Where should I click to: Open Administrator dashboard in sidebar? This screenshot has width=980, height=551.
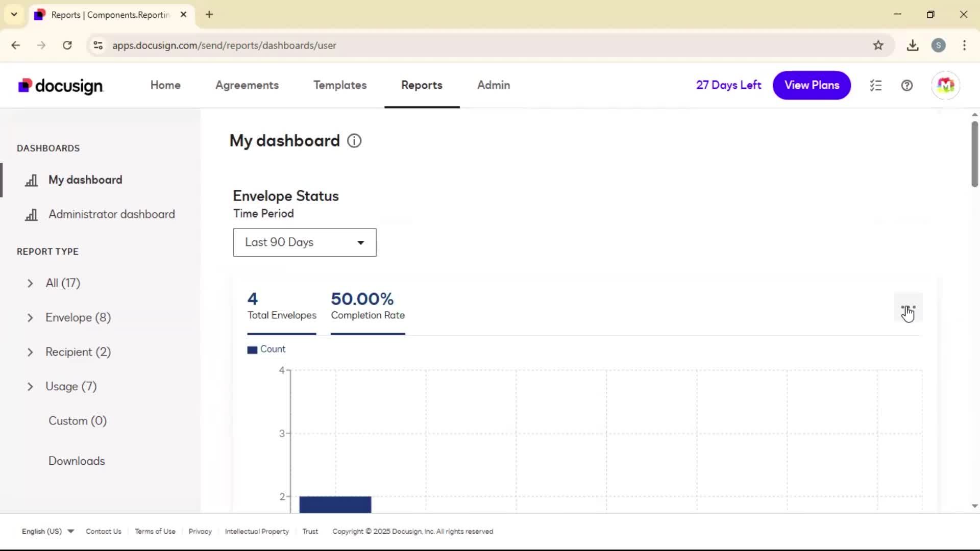point(112,214)
